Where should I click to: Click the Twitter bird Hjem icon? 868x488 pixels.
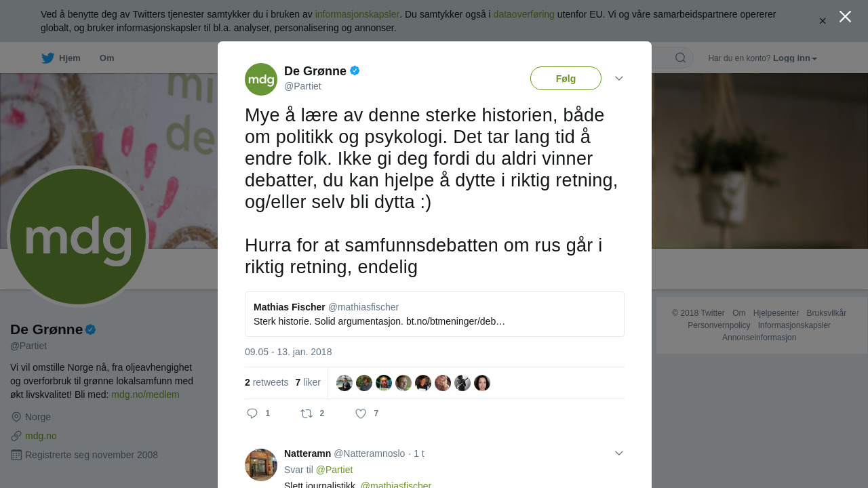[47, 58]
